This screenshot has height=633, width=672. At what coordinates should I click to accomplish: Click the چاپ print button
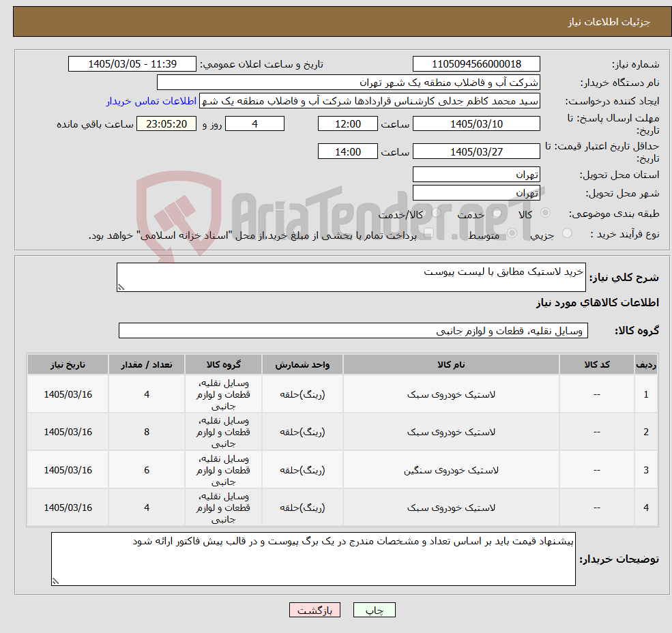coord(374,610)
